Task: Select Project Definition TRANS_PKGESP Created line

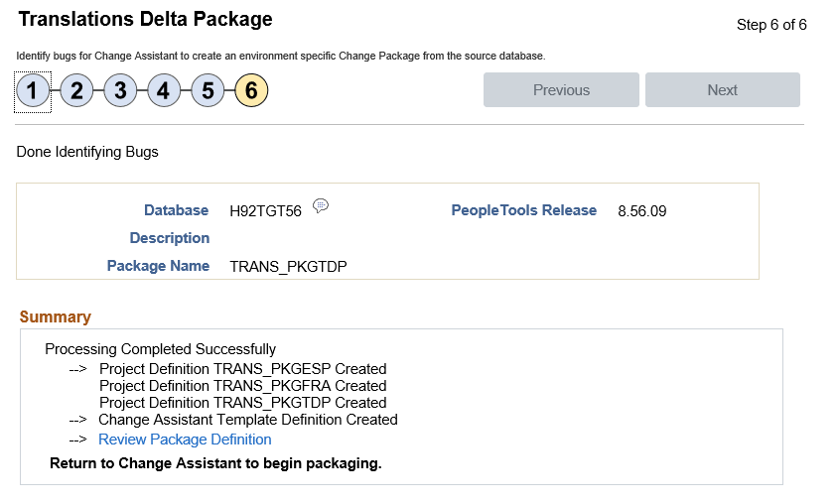Action: [x=243, y=369]
